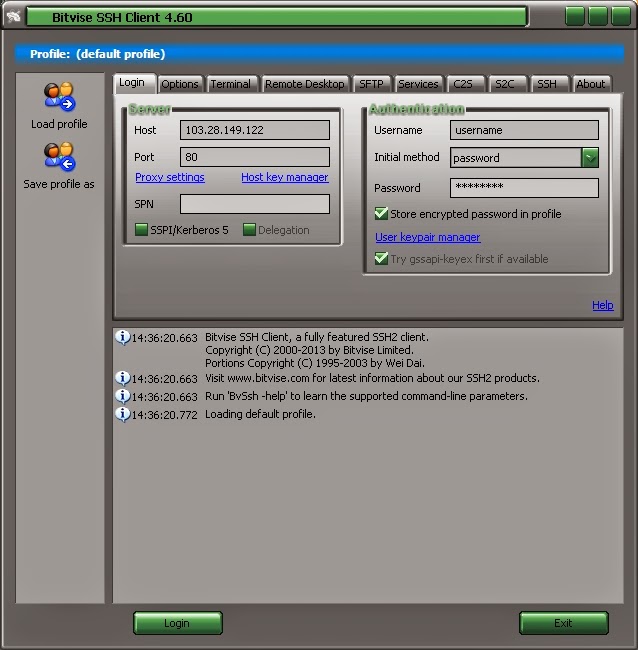Image resolution: width=638 pixels, height=650 pixels.
Task: Click the green Exit button
Action: [x=563, y=623]
